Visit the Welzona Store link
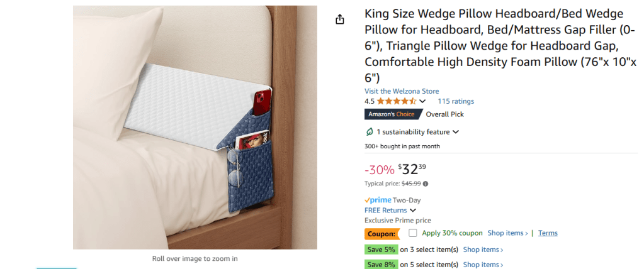Screen dimensions: 644x269 tap(402, 91)
